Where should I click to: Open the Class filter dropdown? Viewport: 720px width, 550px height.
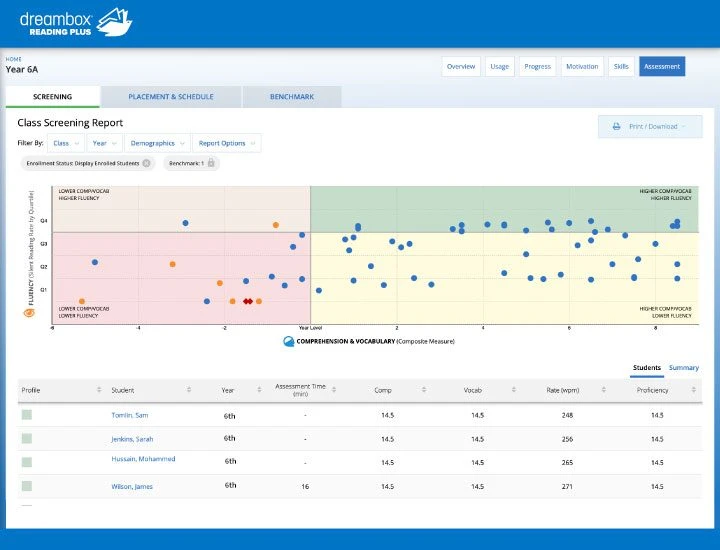tap(66, 143)
